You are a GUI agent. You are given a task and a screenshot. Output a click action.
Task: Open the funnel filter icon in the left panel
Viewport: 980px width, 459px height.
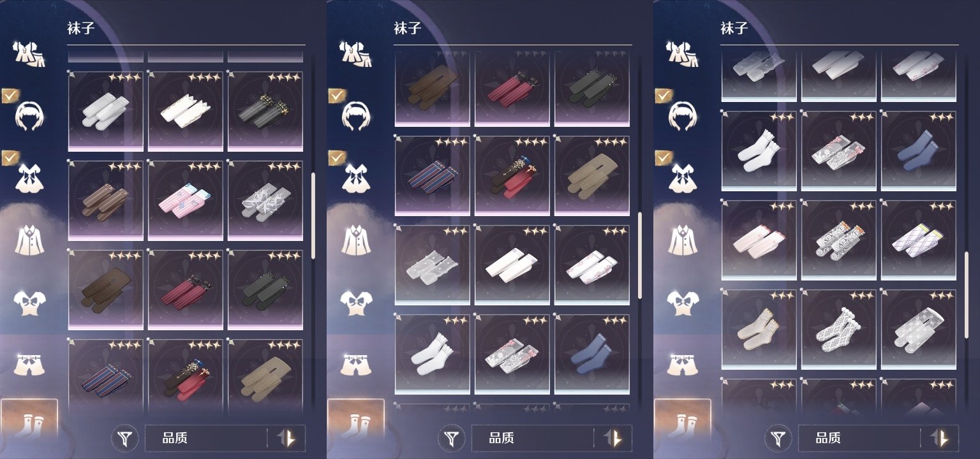[x=126, y=439]
